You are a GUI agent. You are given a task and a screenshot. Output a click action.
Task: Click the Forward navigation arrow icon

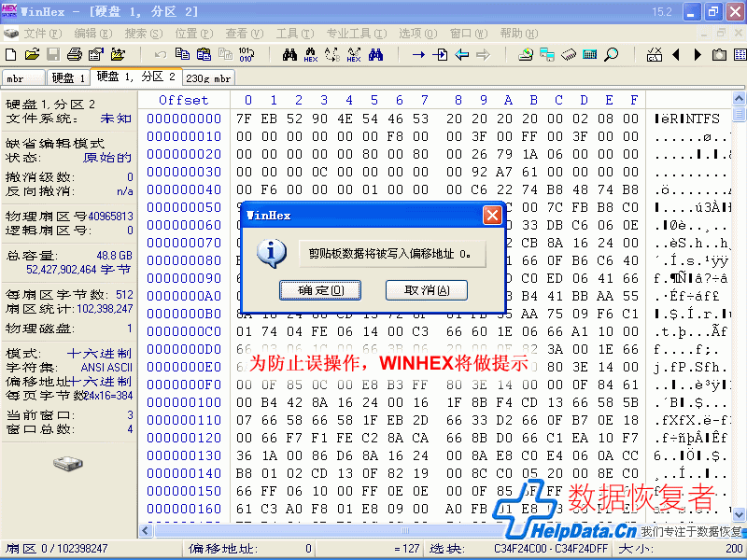(x=483, y=55)
